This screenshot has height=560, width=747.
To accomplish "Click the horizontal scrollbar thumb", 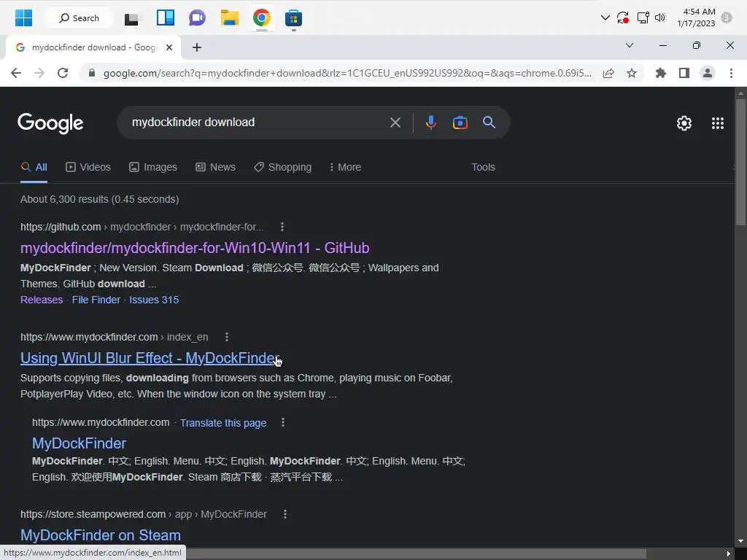I will point(416,554).
